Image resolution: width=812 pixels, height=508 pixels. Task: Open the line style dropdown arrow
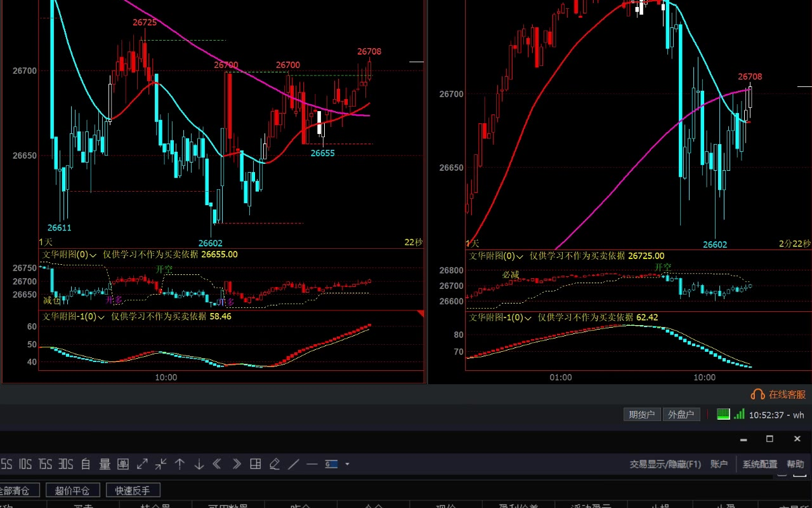(347, 464)
